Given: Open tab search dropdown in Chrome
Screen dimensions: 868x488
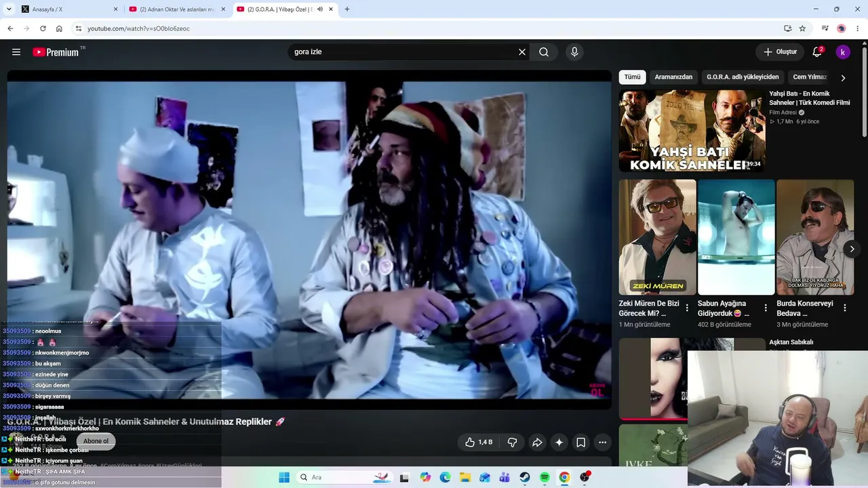Looking at the screenshot, I should (x=10, y=9).
